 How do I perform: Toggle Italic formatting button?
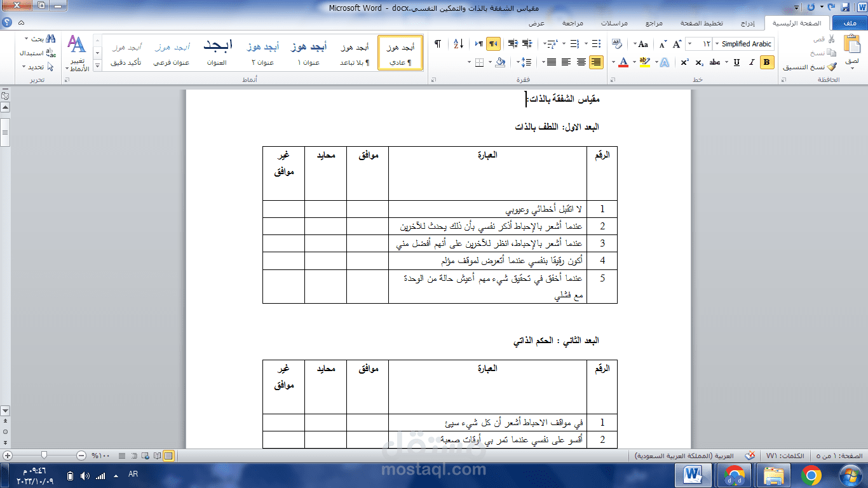(x=752, y=62)
